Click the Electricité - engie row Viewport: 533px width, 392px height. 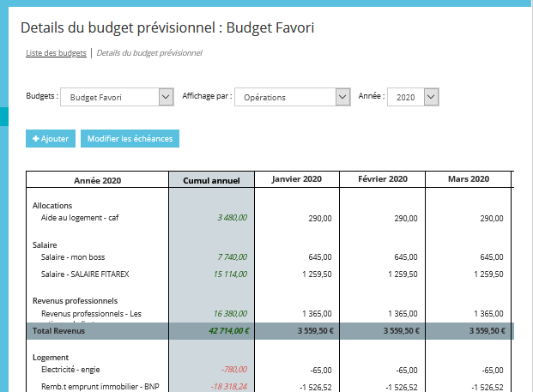pyautogui.click(x=70, y=370)
